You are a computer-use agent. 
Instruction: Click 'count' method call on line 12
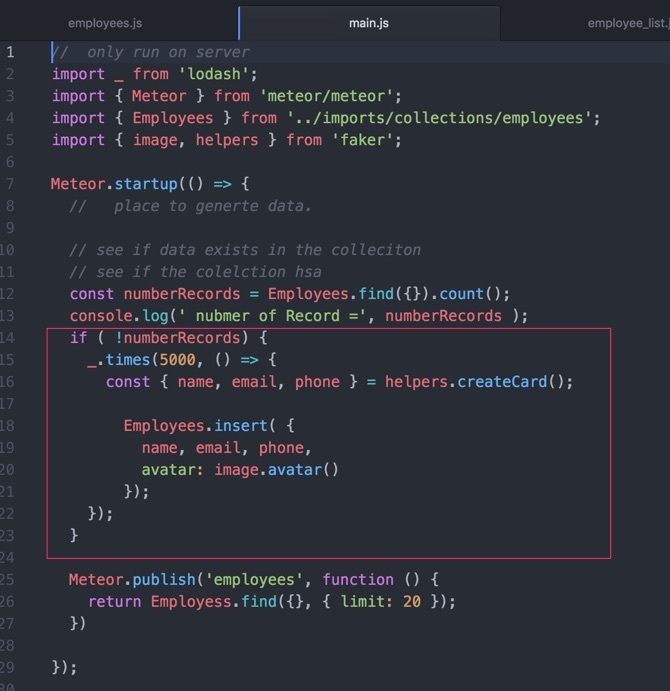[461, 294]
